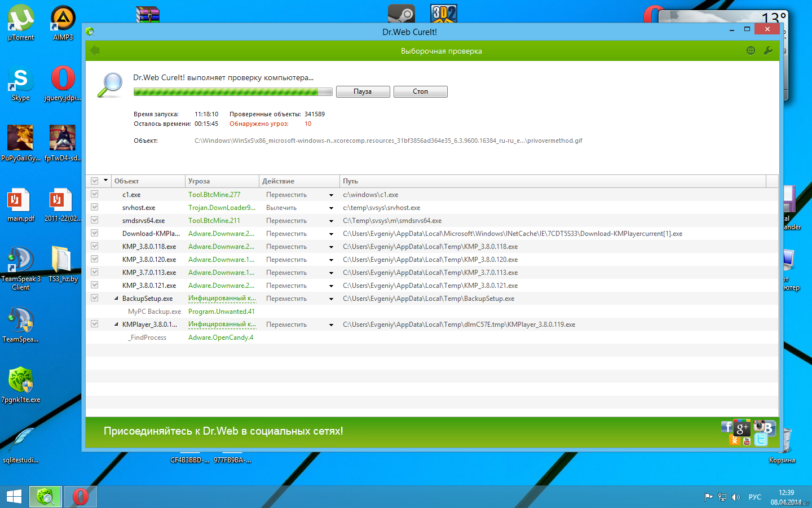This screenshot has height=508, width=812.
Task: Open action dropdown for KMP_3.8.0.121.exe
Action: coord(331,286)
